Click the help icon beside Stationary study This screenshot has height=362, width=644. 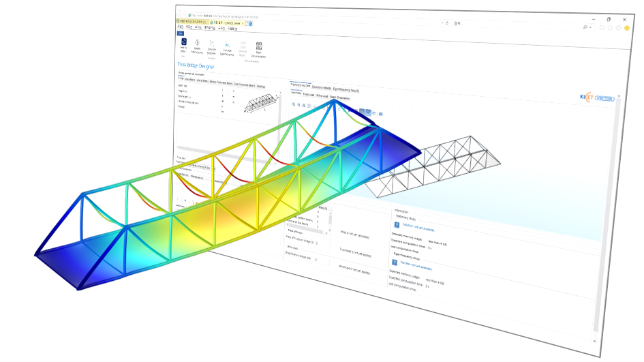point(395,225)
